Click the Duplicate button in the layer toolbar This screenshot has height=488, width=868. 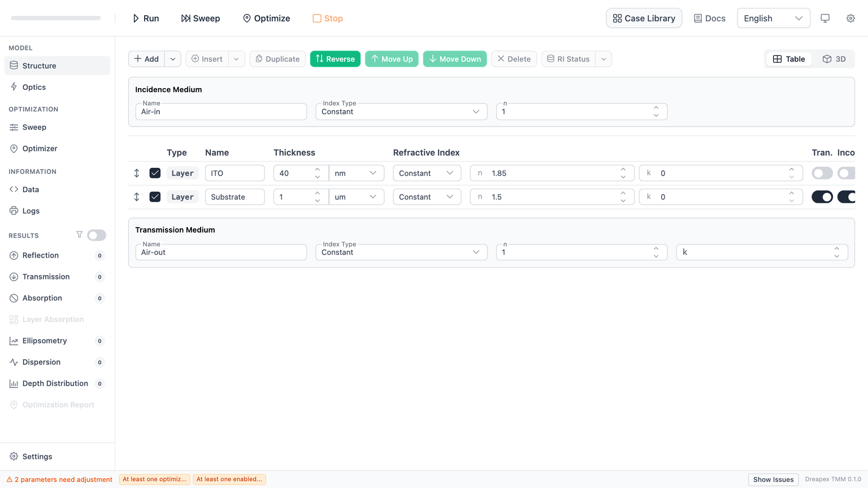(x=277, y=58)
